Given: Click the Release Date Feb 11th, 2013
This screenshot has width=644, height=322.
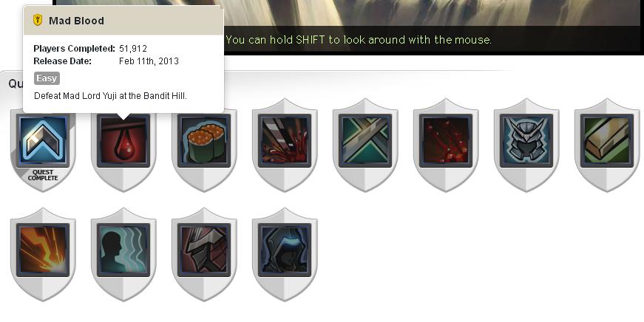Looking at the screenshot, I should (149, 61).
